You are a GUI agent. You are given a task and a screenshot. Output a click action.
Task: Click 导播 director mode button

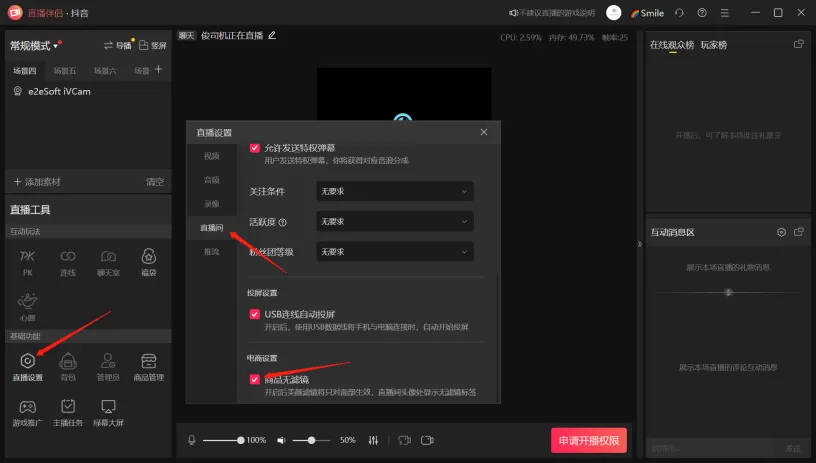click(x=118, y=46)
